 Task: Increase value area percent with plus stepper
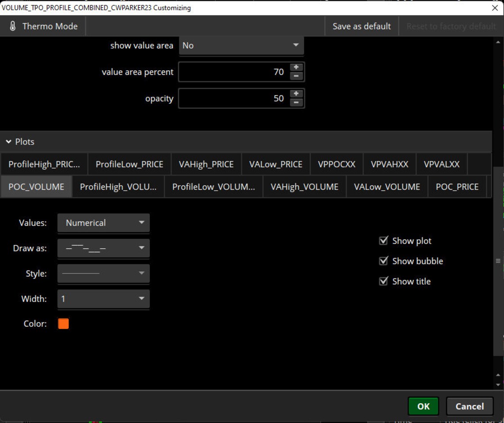click(x=296, y=68)
